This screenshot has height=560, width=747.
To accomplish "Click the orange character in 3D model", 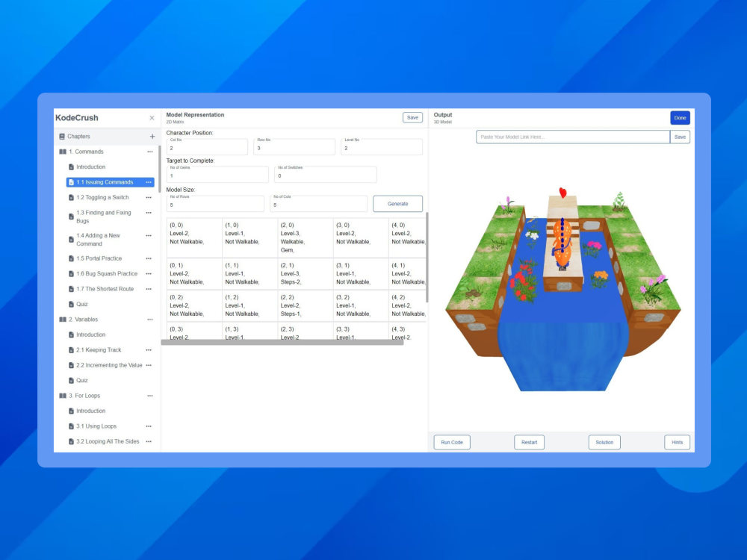I will pyautogui.click(x=562, y=245).
